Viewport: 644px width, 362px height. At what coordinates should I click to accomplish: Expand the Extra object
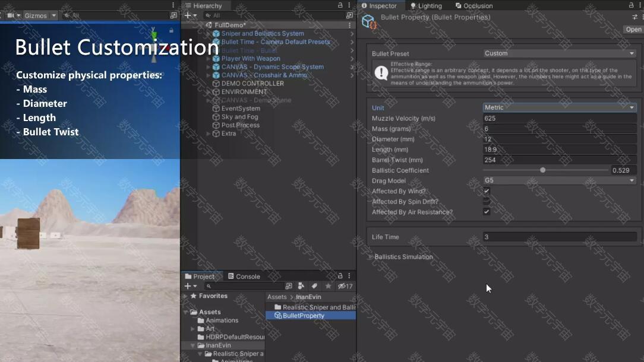point(209,134)
